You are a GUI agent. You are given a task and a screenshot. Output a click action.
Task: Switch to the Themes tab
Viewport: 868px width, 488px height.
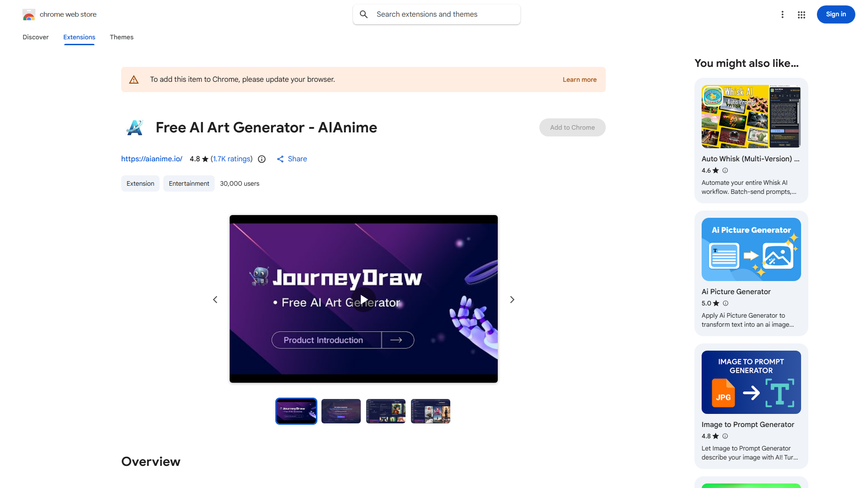click(121, 37)
